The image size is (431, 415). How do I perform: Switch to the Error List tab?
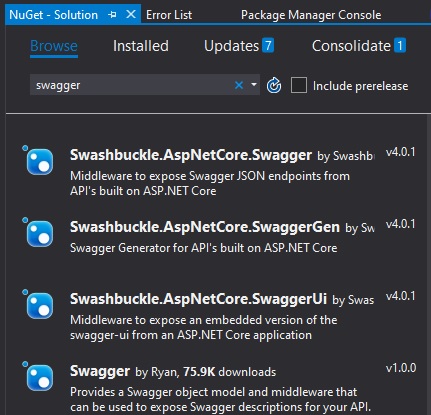pos(169,15)
